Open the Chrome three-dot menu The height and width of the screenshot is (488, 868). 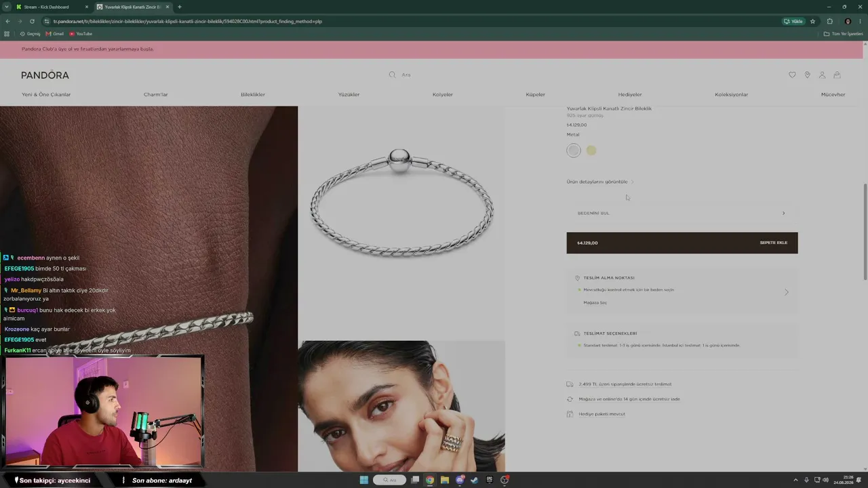[x=860, y=21]
